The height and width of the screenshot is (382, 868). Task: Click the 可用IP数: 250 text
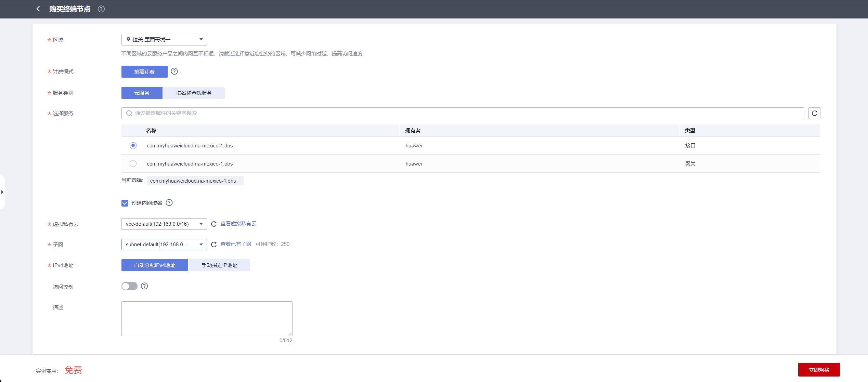tap(272, 244)
